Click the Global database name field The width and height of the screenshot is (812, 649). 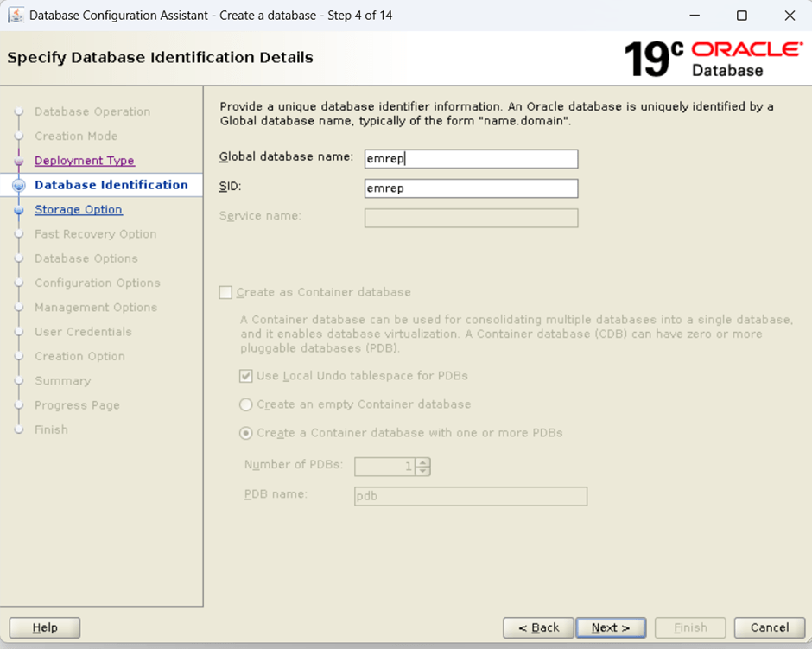pos(471,159)
